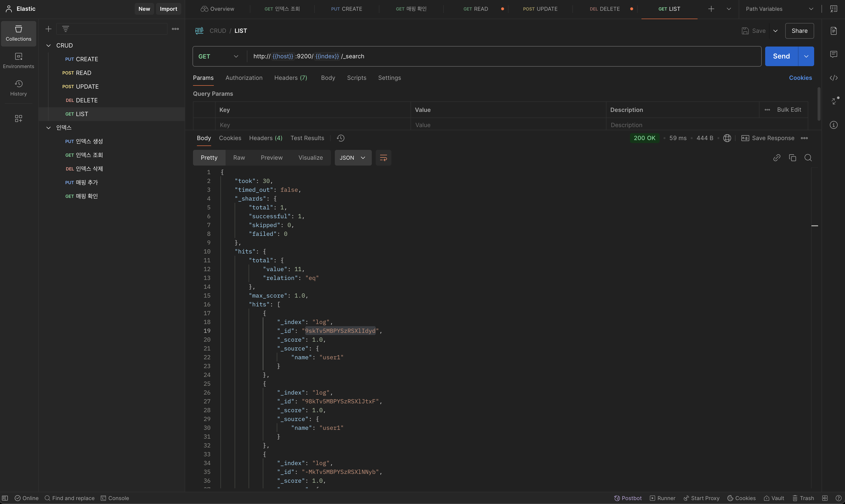The height and width of the screenshot is (504, 845).
Task: Switch response view to Preview
Action: pos(271,157)
